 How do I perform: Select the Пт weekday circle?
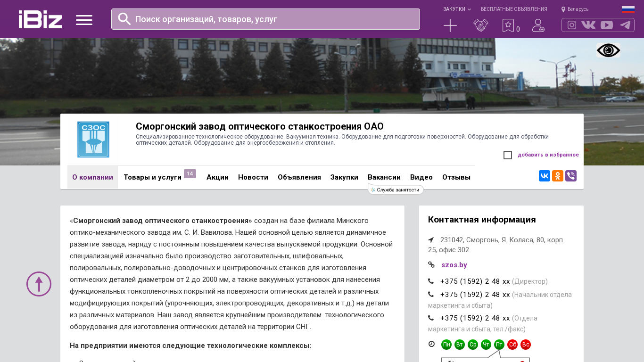pos(499,345)
